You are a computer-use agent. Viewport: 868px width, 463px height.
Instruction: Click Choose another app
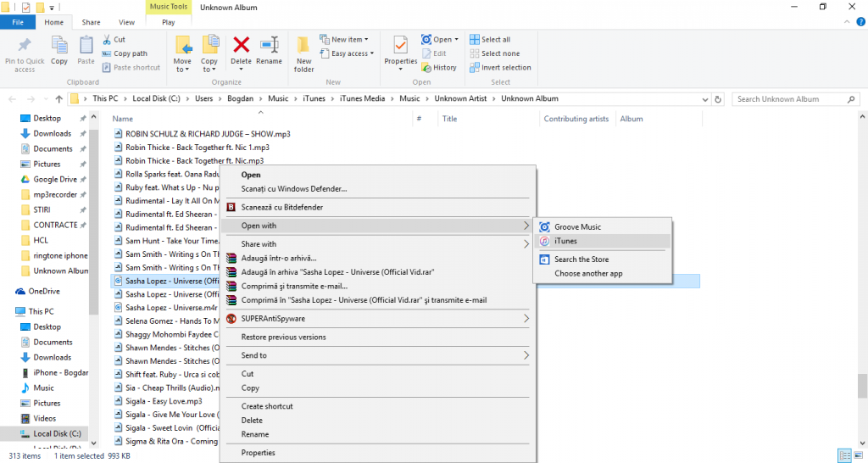pos(603,273)
